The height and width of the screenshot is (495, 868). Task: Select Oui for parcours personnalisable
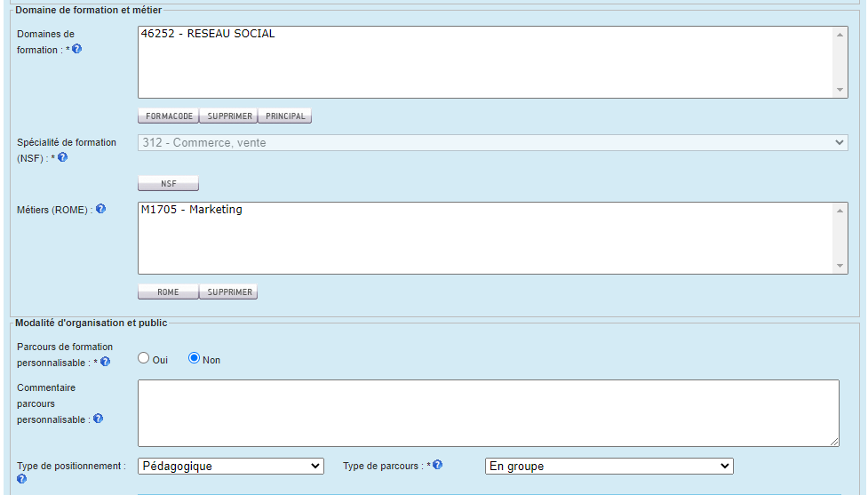(x=143, y=358)
